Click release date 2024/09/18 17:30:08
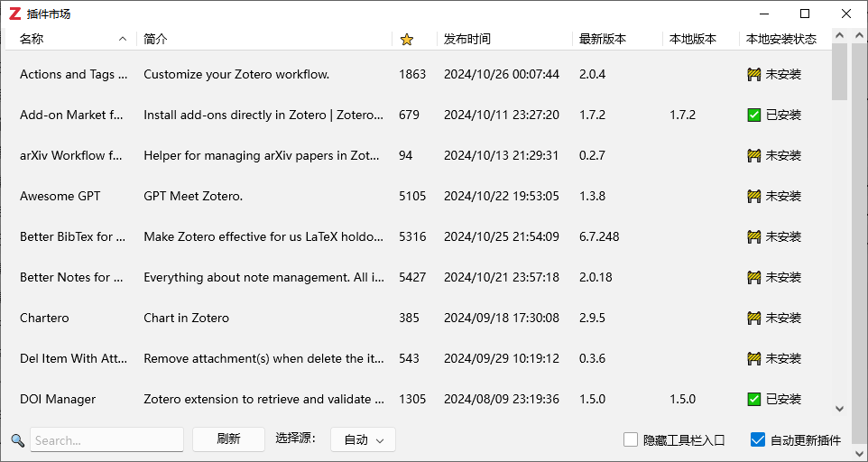This screenshot has width=868, height=462. click(x=502, y=319)
